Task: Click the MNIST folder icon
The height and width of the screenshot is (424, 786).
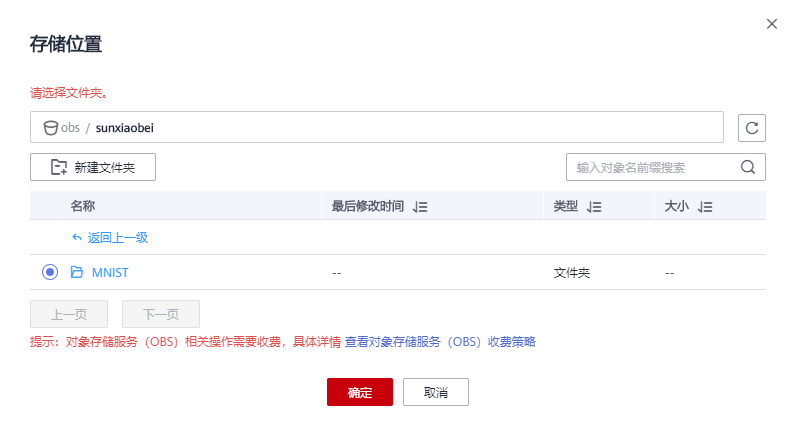Action: click(x=77, y=272)
